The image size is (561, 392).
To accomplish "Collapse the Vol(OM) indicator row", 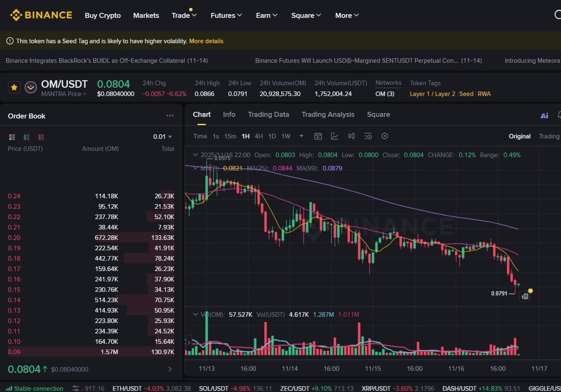I will (195, 314).
